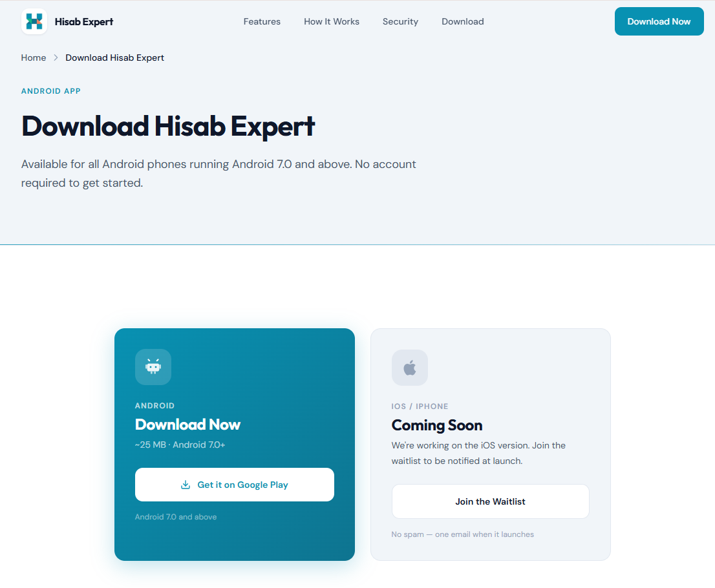This screenshot has height=588, width=715.
Task: Open the How It Works page
Action: (332, 21)
